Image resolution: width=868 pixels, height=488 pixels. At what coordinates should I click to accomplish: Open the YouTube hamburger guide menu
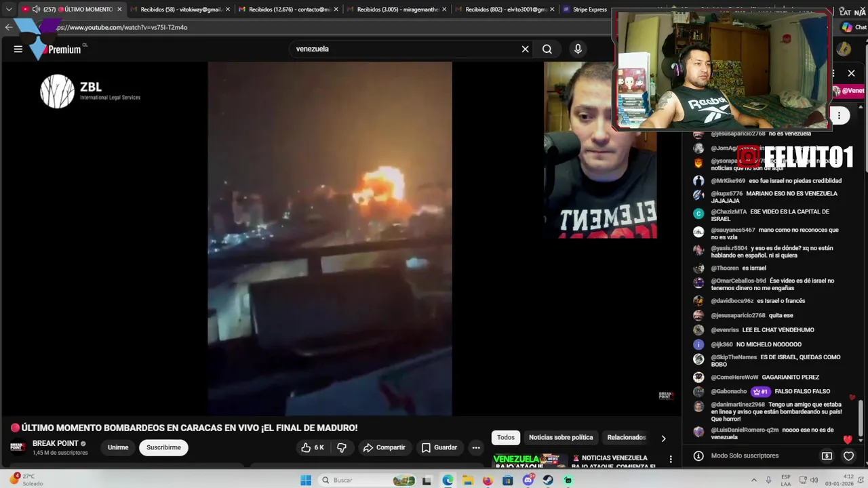(18, 49)
